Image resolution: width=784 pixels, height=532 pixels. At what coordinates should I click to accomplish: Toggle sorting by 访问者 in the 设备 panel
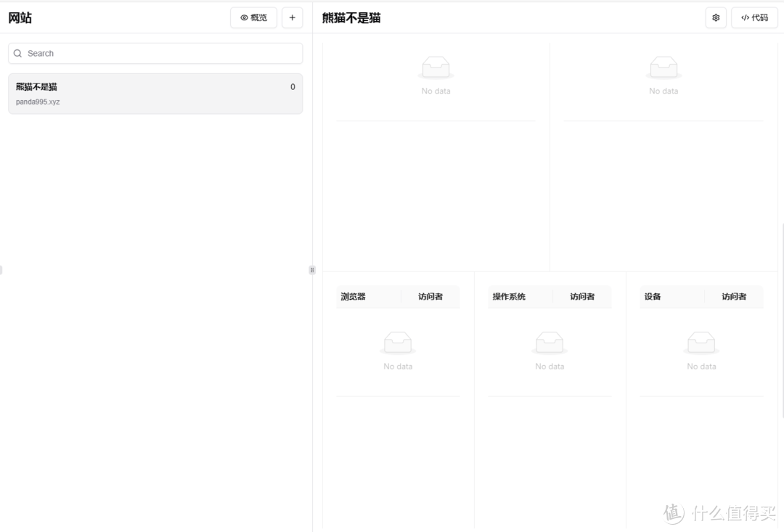point(734,296)
